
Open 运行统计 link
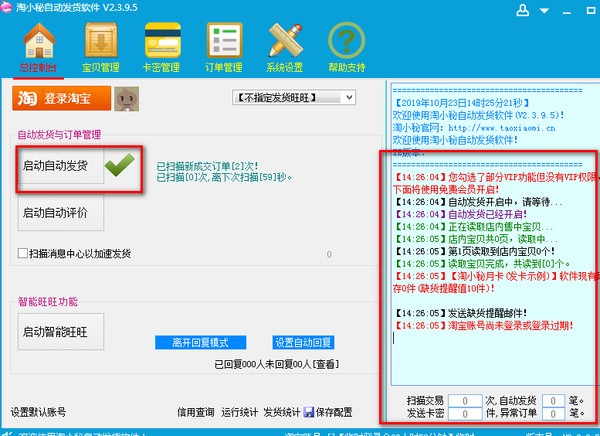point(239,411)
